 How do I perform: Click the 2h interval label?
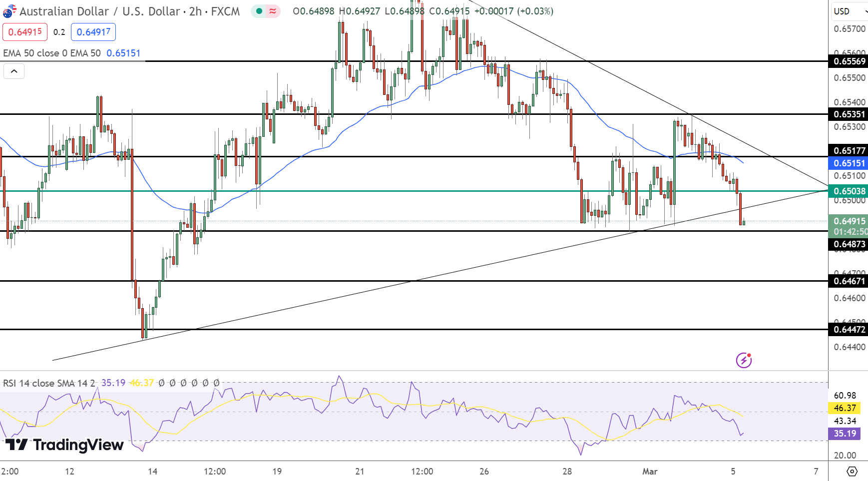click(x=195, y=11)
